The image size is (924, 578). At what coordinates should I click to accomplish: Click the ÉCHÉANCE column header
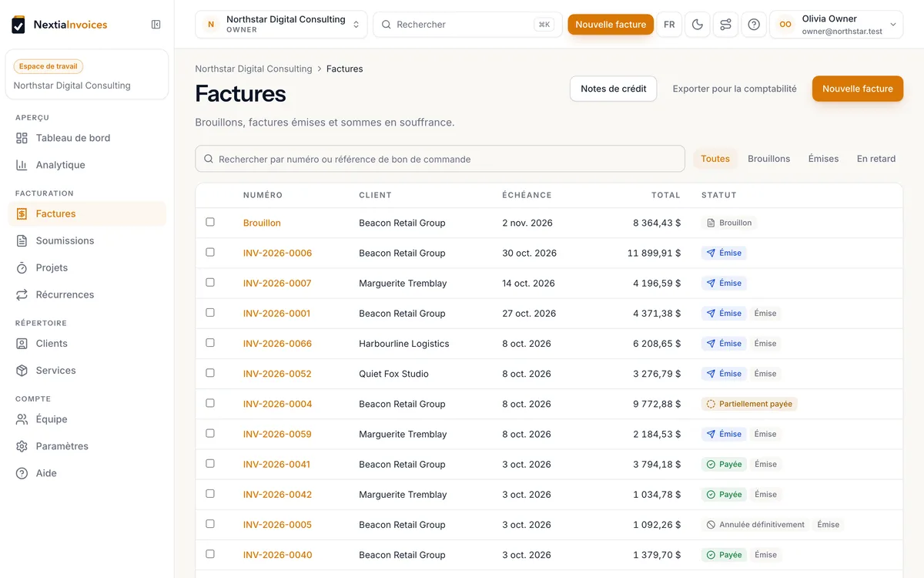pos(527,195)
